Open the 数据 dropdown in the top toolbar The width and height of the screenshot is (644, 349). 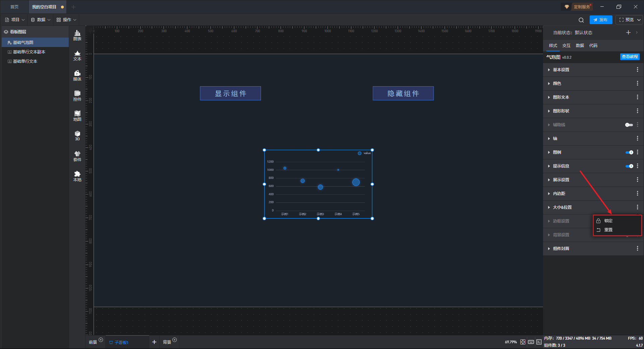tap(41, 20)
